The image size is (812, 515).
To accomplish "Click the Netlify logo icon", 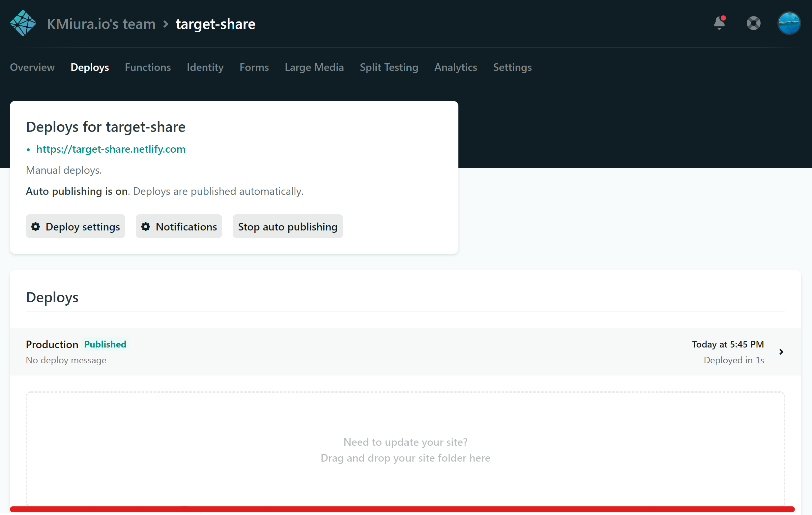I will click(23, 23).
